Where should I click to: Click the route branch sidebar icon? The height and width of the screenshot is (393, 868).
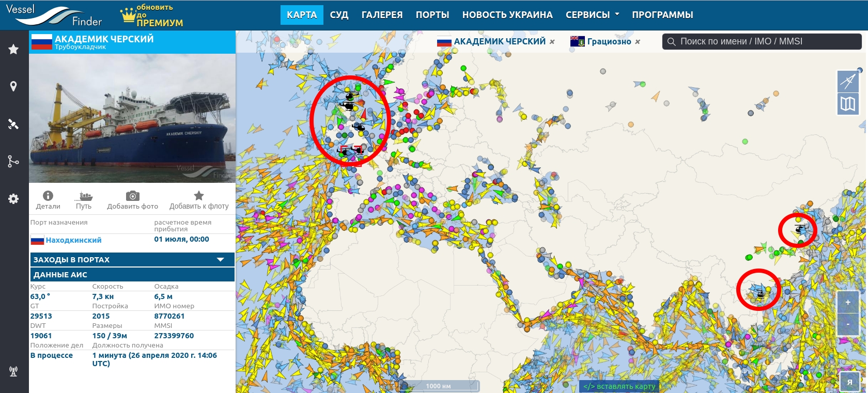13,162
